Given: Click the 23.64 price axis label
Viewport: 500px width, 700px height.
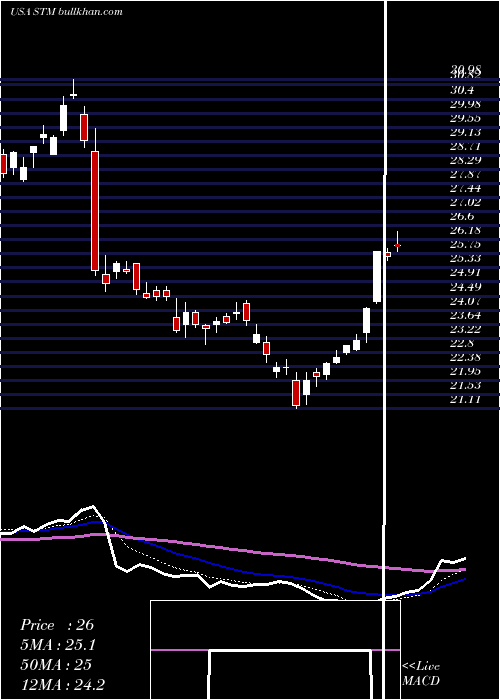Looking at the screenshot, I should (x=466, y=315).
